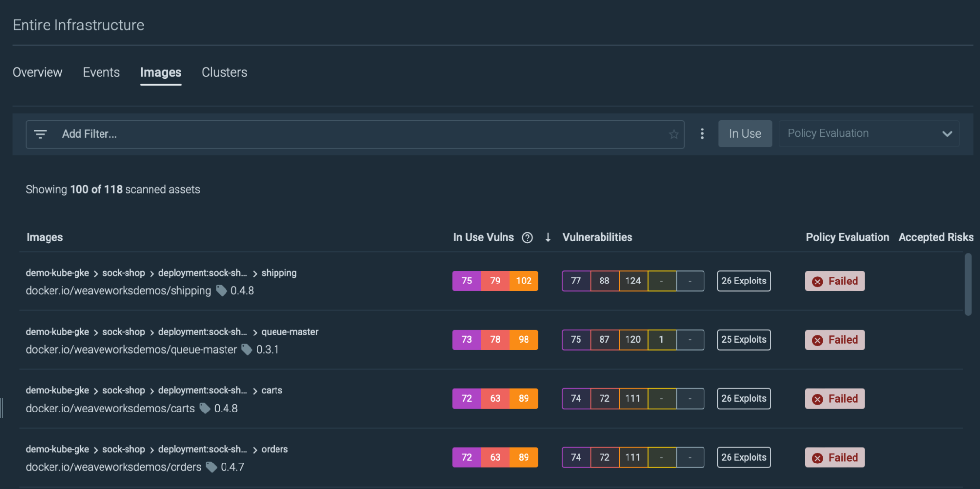Toggle the In Use filter button
This screenshot has height=489, width=980.
[745, 133]
